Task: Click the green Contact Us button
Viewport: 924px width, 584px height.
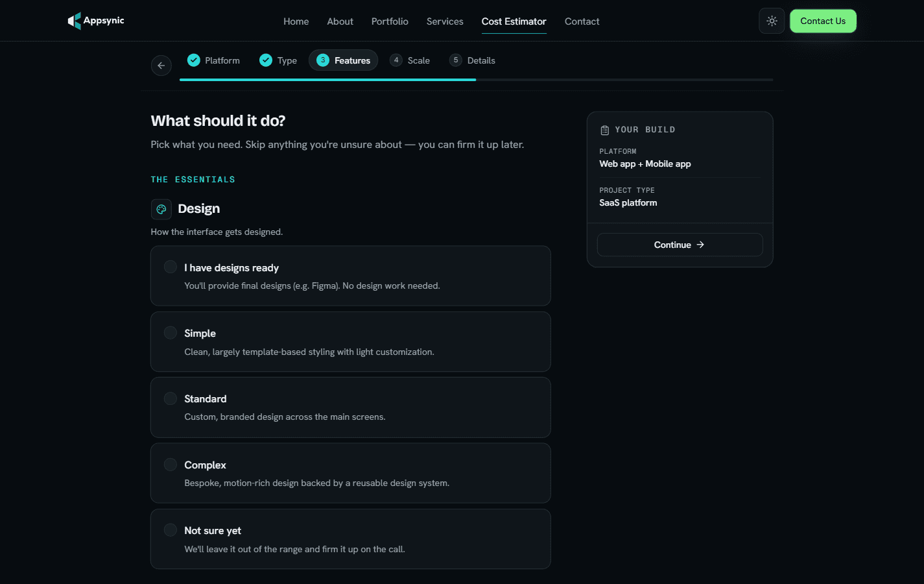Action: (823, 21)
